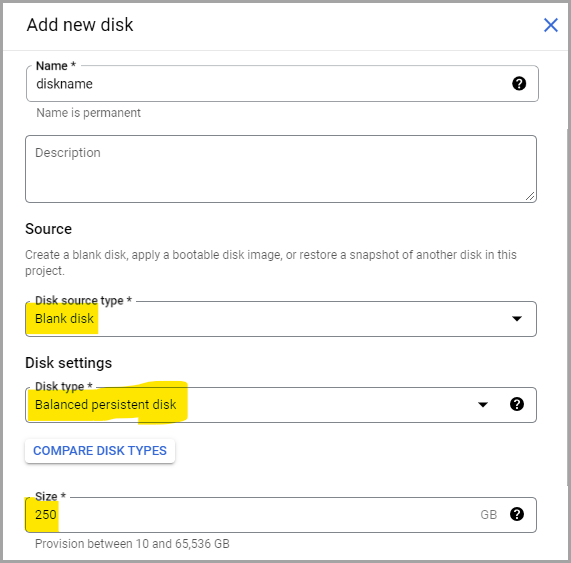Screen dimensions: 571x563
Task: Click the Description box resize grip
Action: [x=530, y=196]
